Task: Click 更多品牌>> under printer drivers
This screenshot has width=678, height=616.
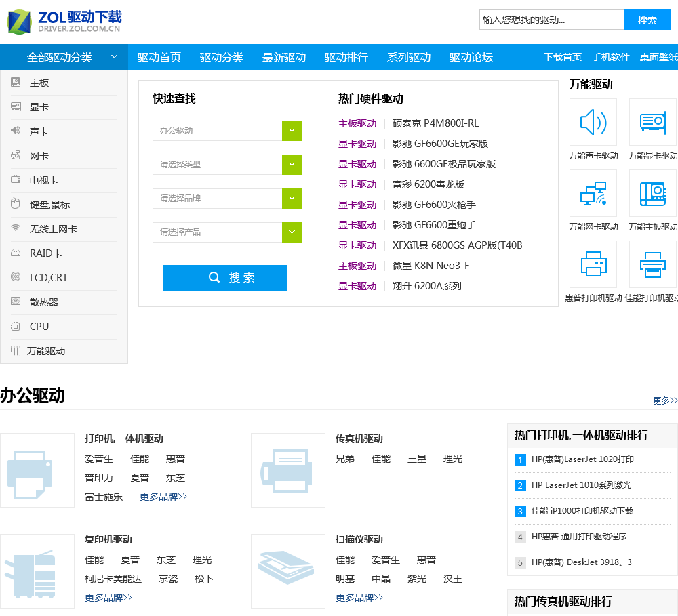Action: pos(163,497)
